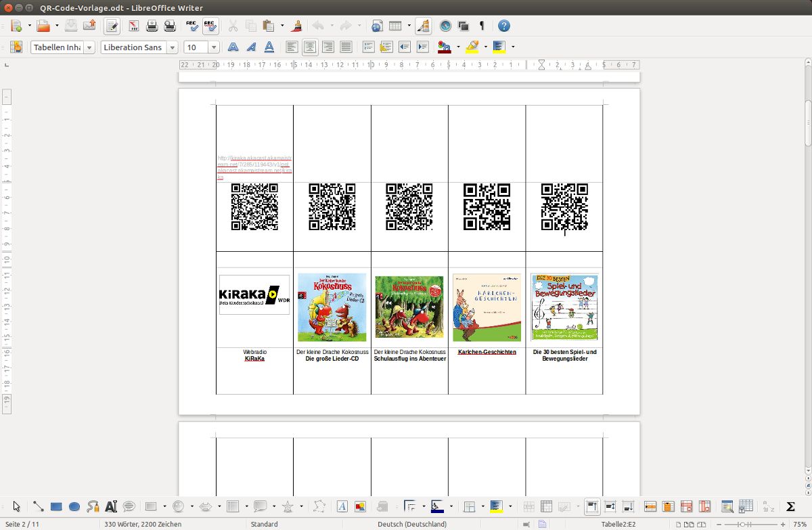The height and width of the screenshot is (530, 812).
Task: Open Styles and Formatting panel
Action: (x=16, y=47)
